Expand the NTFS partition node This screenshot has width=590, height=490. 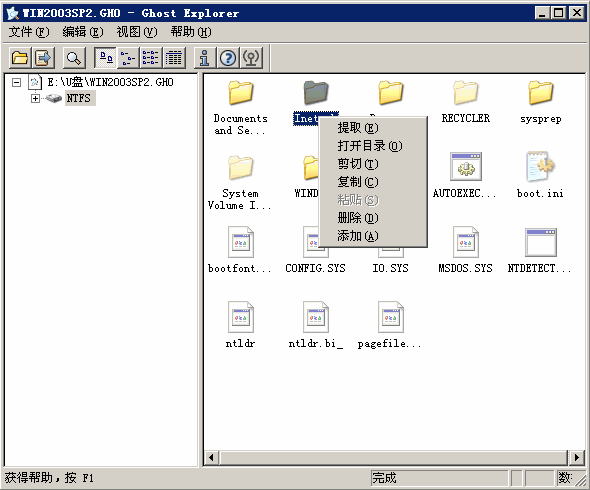35,98
